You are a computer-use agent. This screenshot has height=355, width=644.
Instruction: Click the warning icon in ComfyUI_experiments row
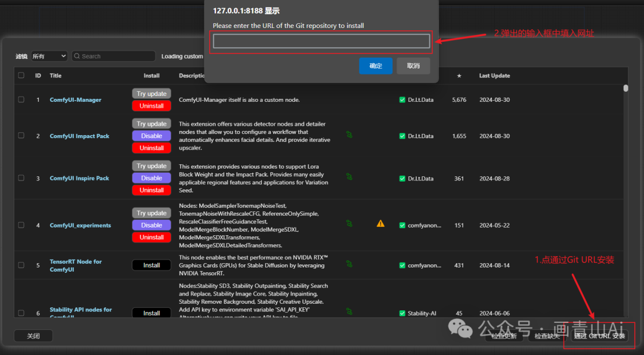point(380,224)
